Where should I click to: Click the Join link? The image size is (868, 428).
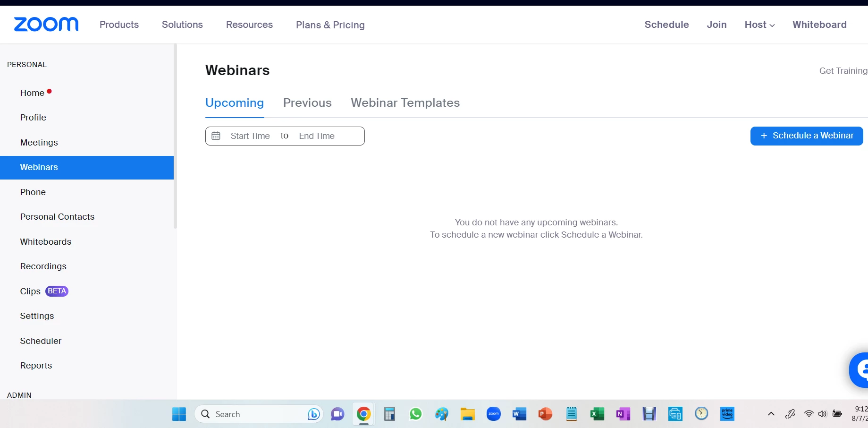point(716,25)
